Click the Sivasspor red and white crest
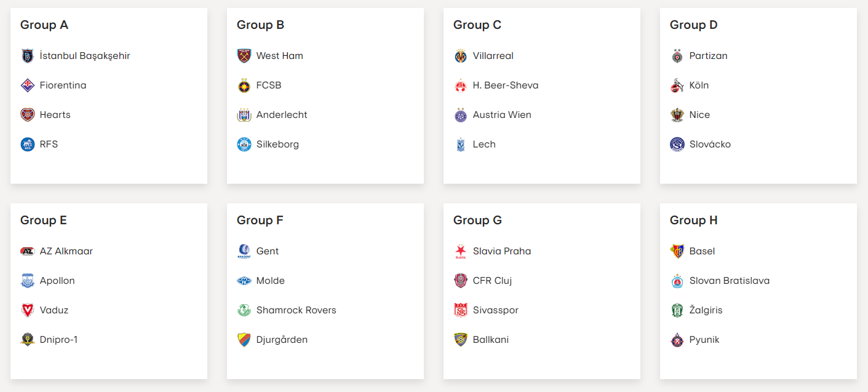 pos(461,310)
